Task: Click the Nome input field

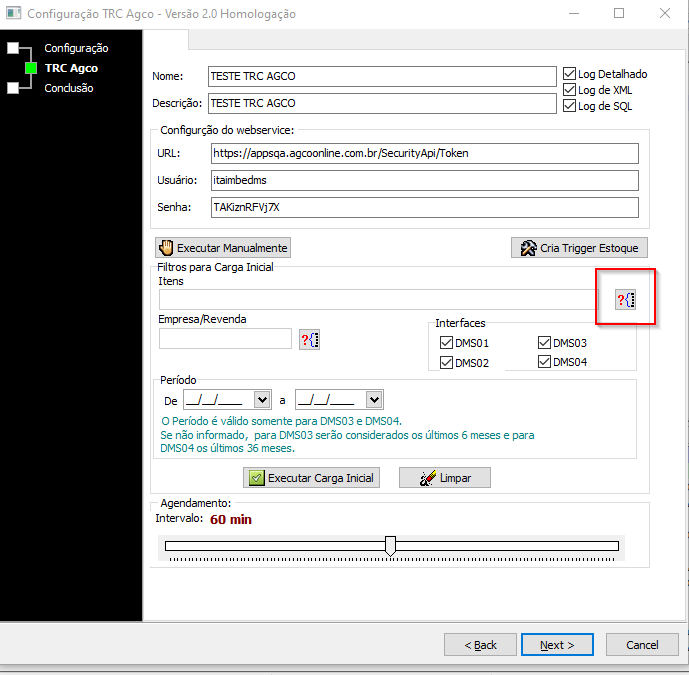Action: coord(382,76)
